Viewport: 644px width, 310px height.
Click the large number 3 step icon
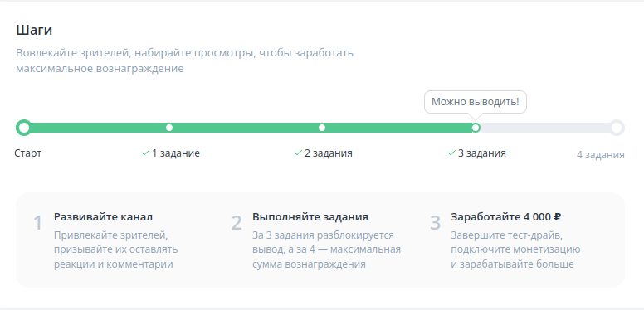(x=436, y=223)
